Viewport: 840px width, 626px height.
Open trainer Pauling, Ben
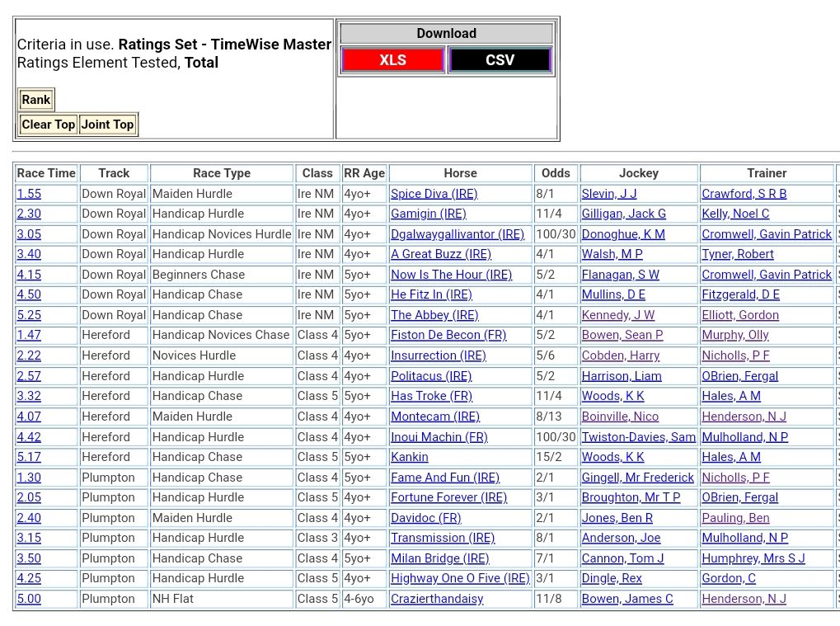[x=735, y=518]
